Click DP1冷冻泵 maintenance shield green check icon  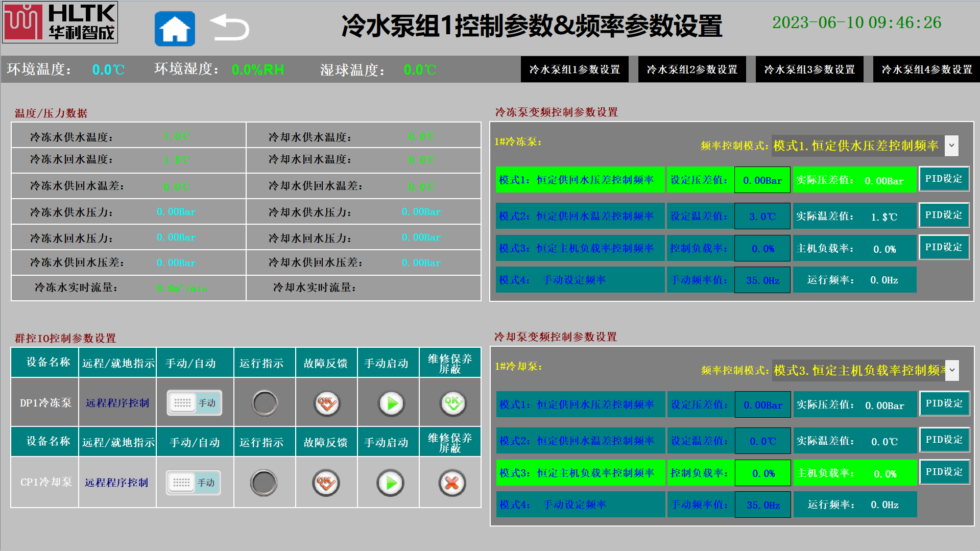pyautogui.click(x=452, y=403)
